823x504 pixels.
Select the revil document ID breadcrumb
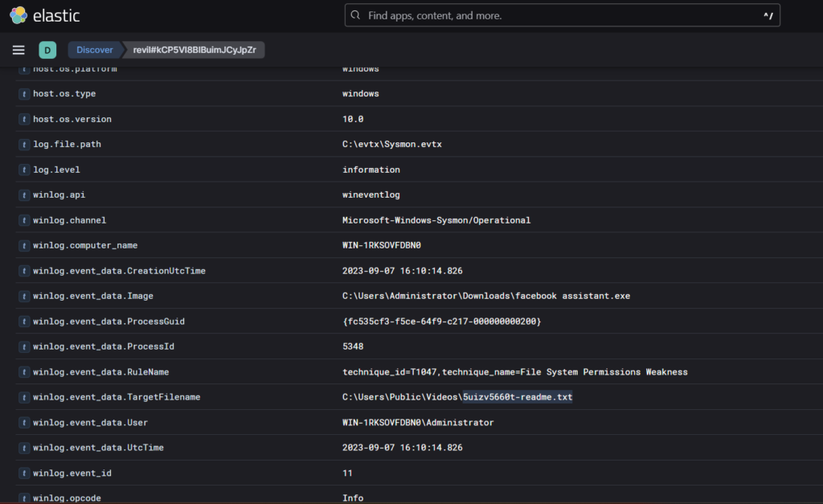pos(196,50)
